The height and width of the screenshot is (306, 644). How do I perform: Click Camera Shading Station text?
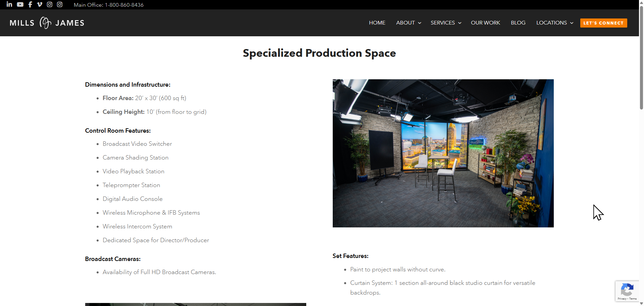136,158
